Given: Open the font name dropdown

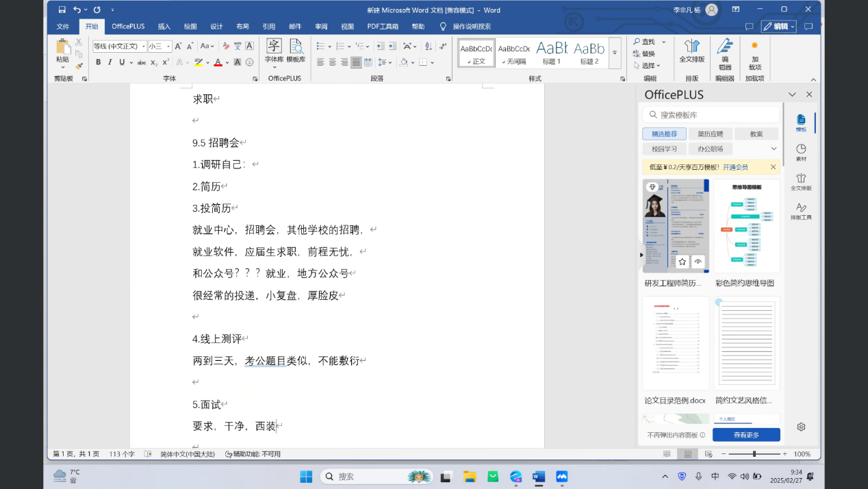Looking at the screenshot, I should [x=143, y=47].
